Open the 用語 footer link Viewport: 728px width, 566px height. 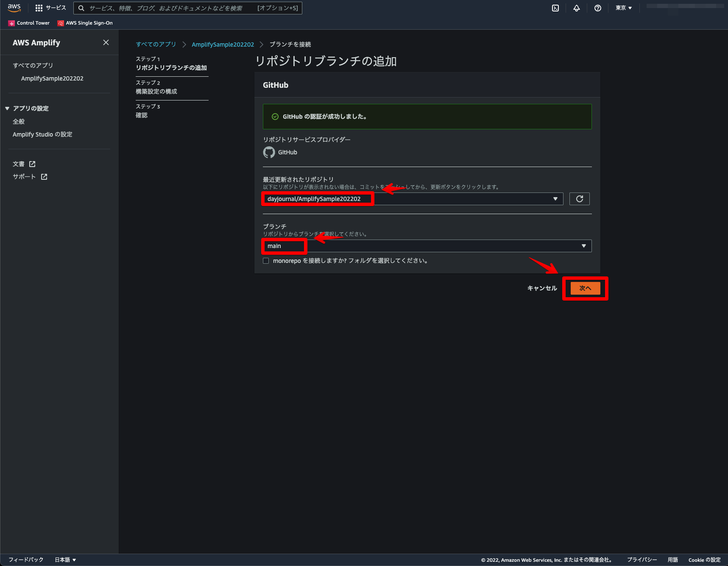point(673,560)
